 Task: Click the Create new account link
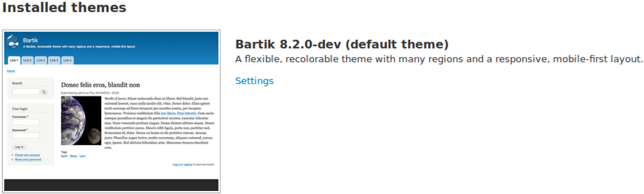click(x=27, y=155)
